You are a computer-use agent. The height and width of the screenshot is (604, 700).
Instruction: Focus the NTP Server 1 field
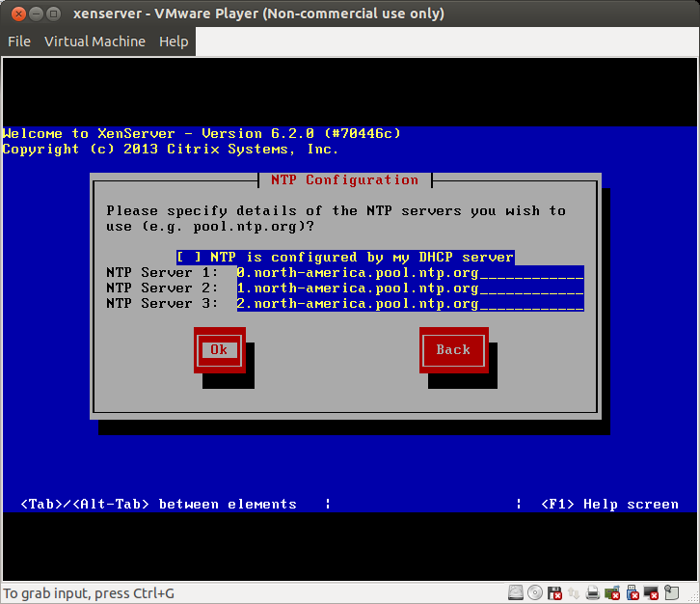tap(410, 273)
